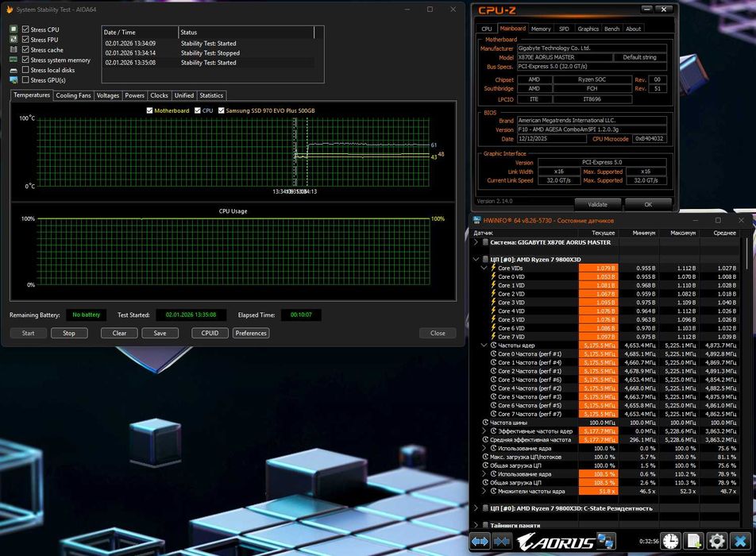756x556 pixels.
Task: Open Voltages tab in AIDA64
Action: coord(108,95)
